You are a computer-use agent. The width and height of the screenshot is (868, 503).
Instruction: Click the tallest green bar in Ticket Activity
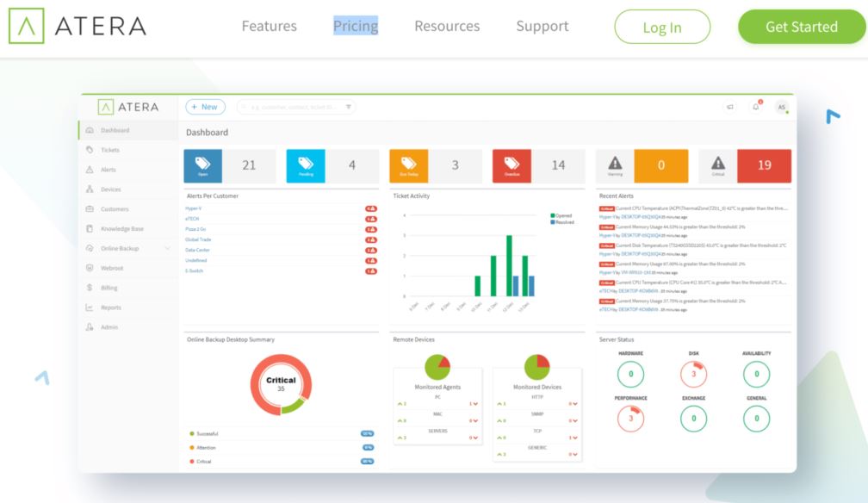pyautogui.click(x=509, y=265)
